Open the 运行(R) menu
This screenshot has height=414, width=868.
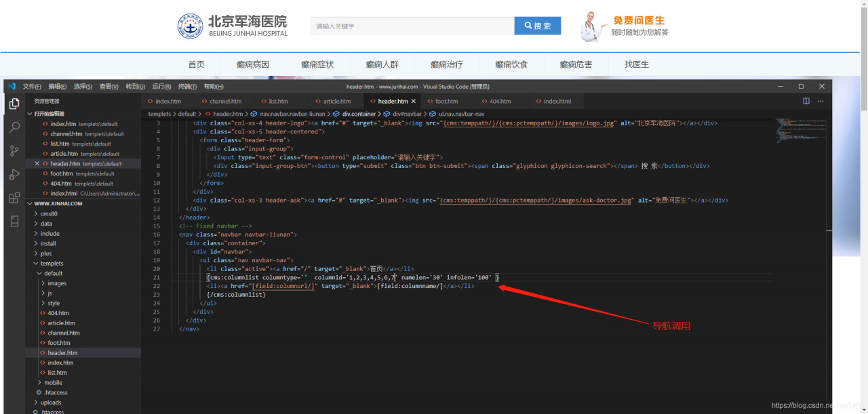(161, 86)
